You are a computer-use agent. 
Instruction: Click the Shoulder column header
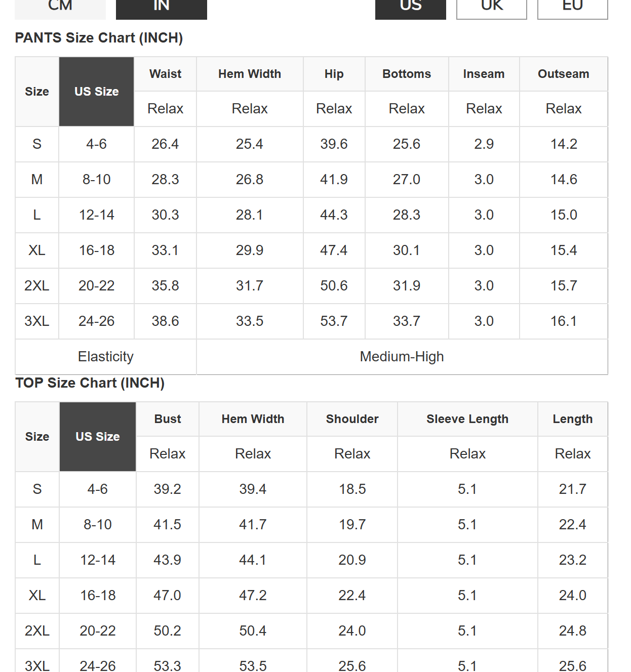tap(352, 419)
